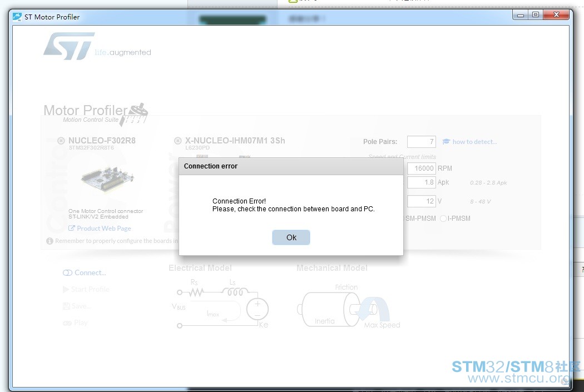
Task: Click the graduation cap icon beside how to detect
Action: pyautogui.click(x=446, y=141)
